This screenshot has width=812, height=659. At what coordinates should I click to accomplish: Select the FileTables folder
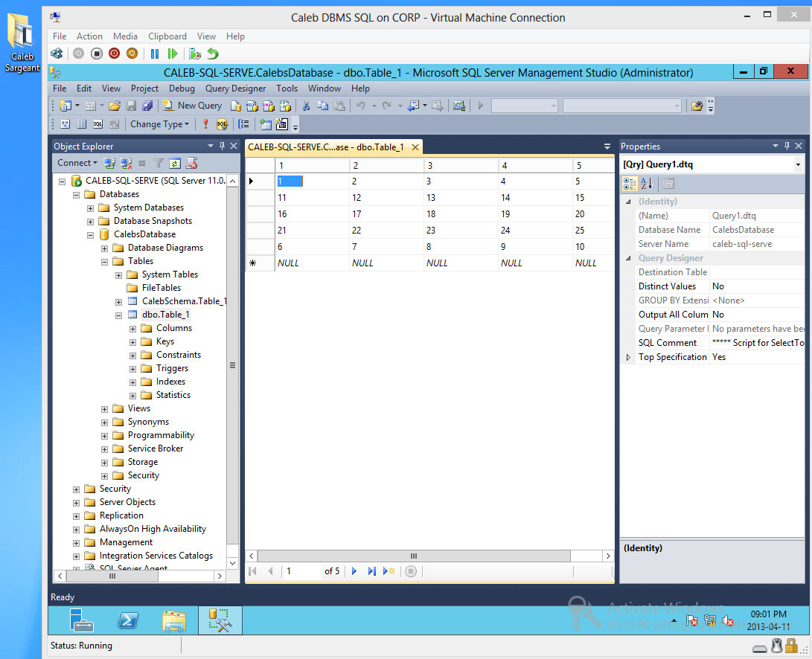coord(162,288)
